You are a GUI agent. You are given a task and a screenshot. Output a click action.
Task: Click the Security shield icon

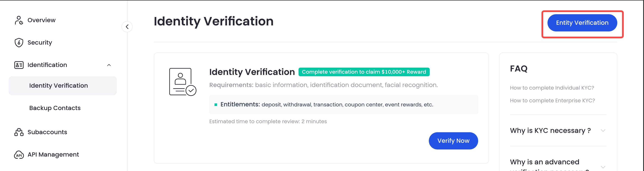coord(19,42)
